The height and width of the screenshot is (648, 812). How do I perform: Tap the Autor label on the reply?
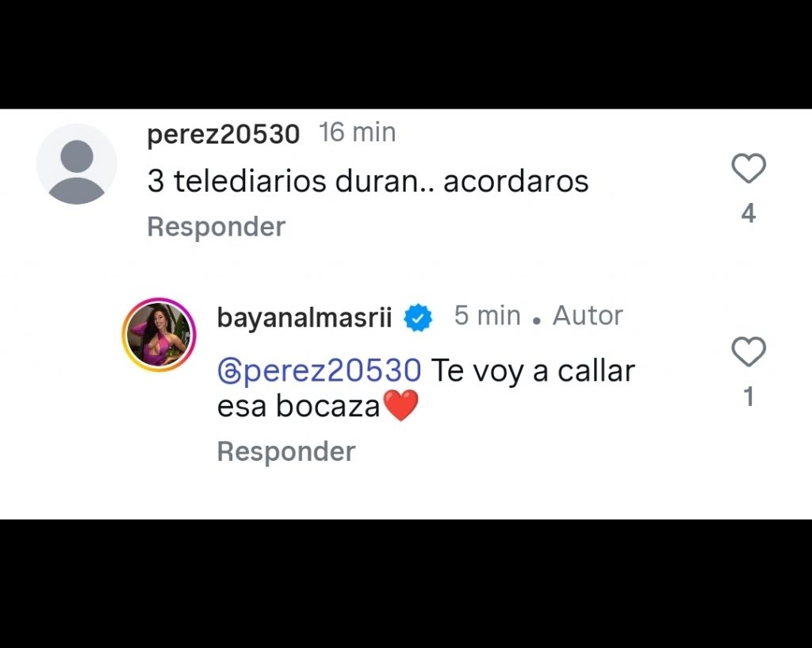coord(588,316)
